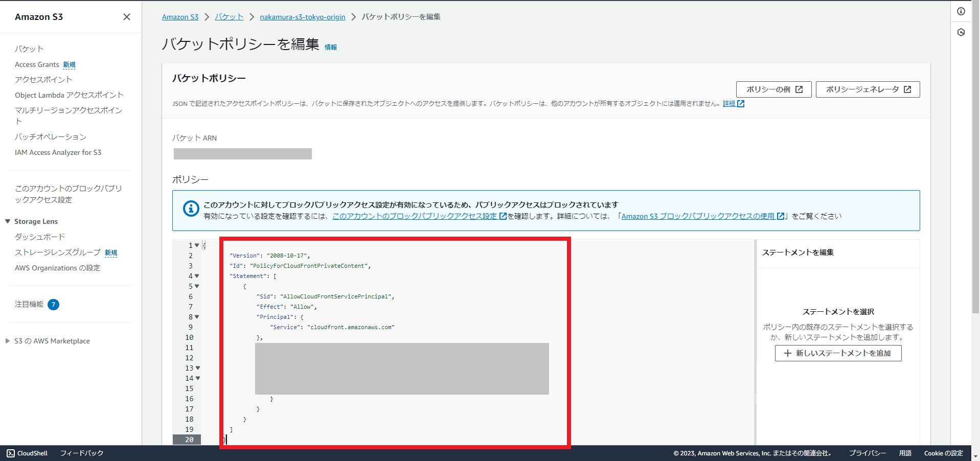Screen dimensions: 980x461
Task: Open CloudShell from the footer
Action: pyautogui.click(x=27, y=453)
